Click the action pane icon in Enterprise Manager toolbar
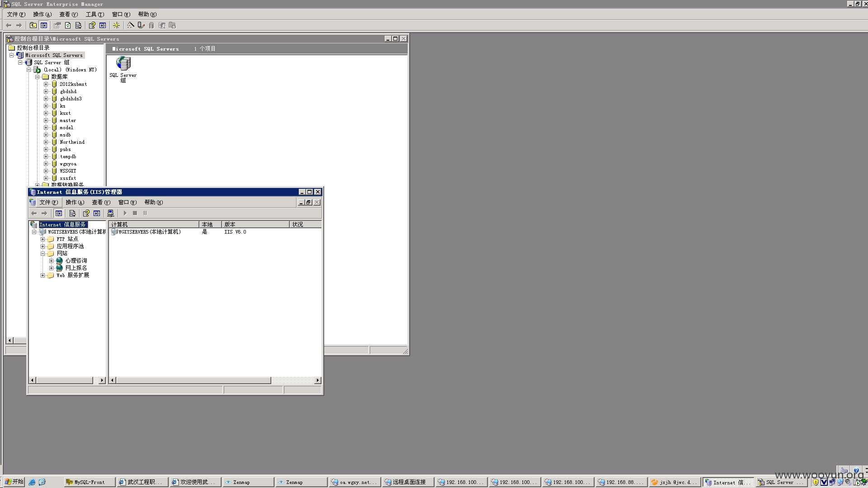This screenshot has width=868, height=488. 103,25
